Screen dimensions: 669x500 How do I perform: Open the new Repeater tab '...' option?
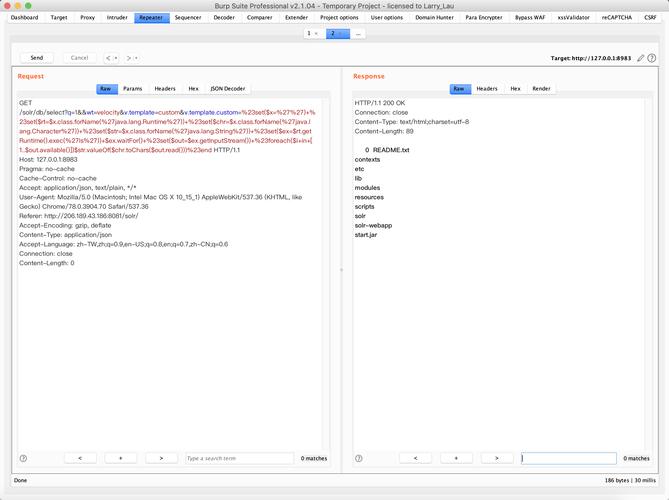(x=357, y=33)
